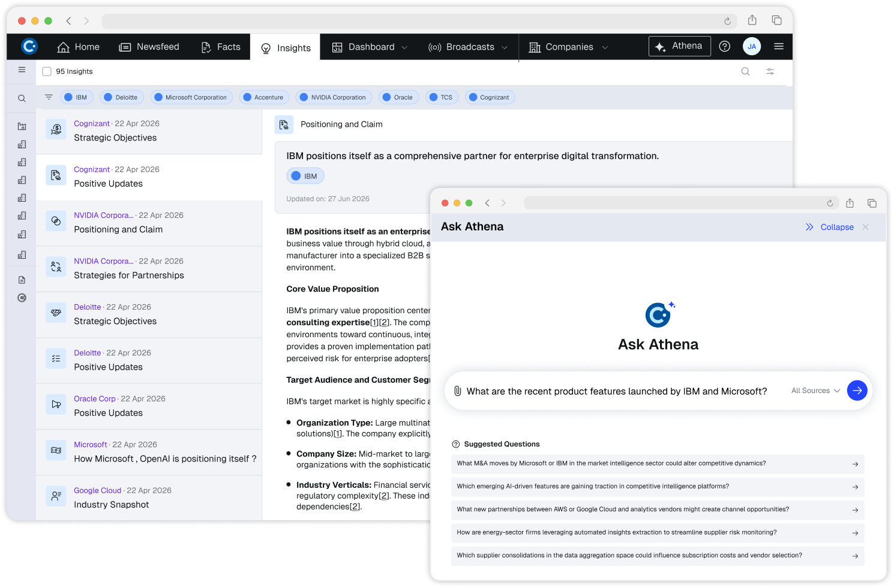This screenshot has width=894, height=588.
Task: Open the Oracle Corp Positive Updates insight
Action: click(149, 406)
